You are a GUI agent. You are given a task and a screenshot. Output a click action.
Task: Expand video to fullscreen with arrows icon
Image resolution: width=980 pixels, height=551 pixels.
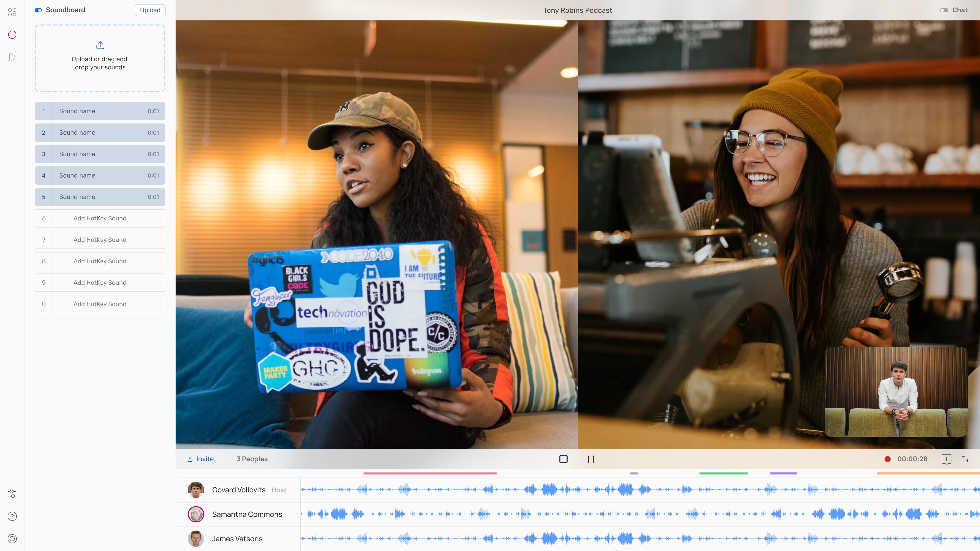coord(964,459)
